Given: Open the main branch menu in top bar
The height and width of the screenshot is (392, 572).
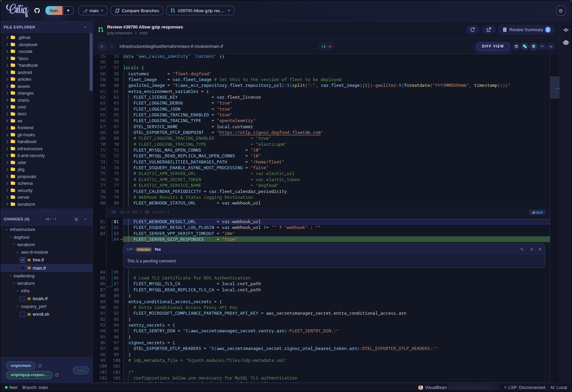Looking at the screenshot, I should point(93,11).
